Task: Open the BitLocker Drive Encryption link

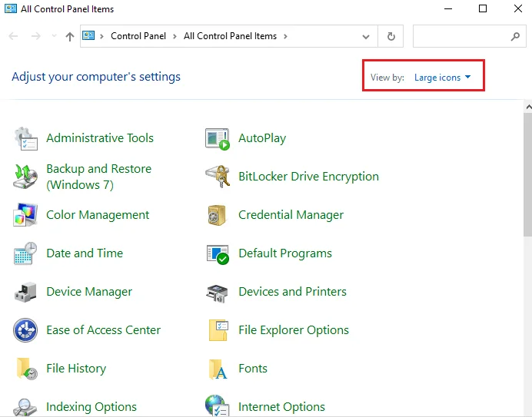Action: coord(308,177)
